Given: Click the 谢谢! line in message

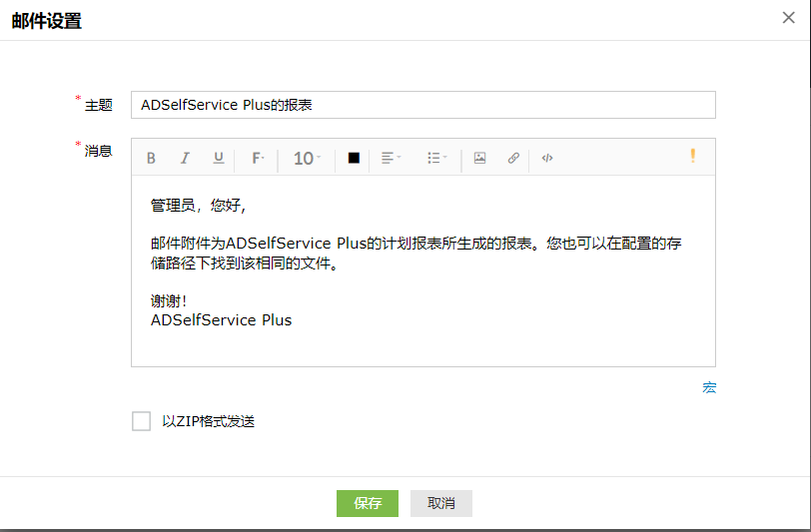Looking at the screenshot, I should (169, 300).
